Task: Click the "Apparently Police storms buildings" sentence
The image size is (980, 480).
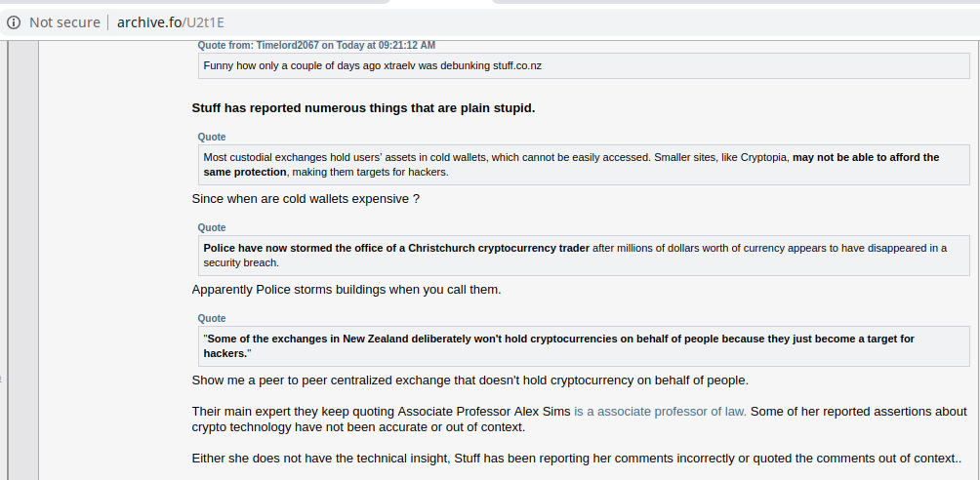Action: pyautogui.click(x=347, y=290)
